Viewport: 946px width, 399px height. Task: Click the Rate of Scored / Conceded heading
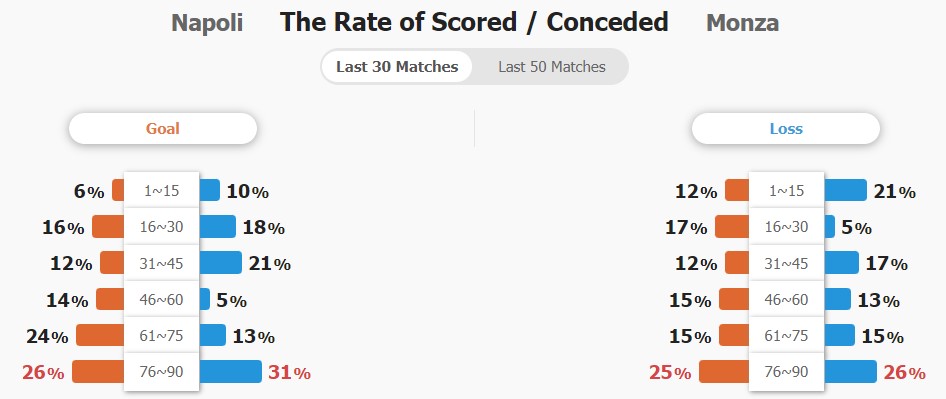pos(474,22)
